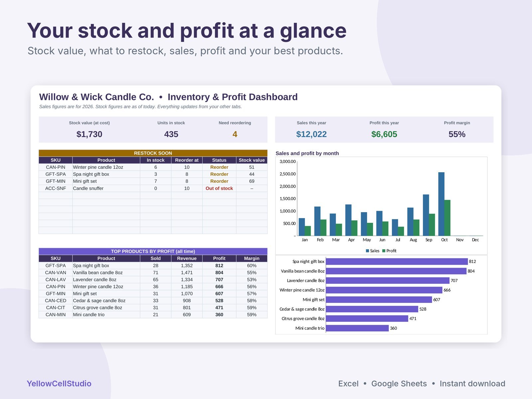The image size is (532, 399).
Task: Click the Profit this year $6,605 value
Action: 384,134
